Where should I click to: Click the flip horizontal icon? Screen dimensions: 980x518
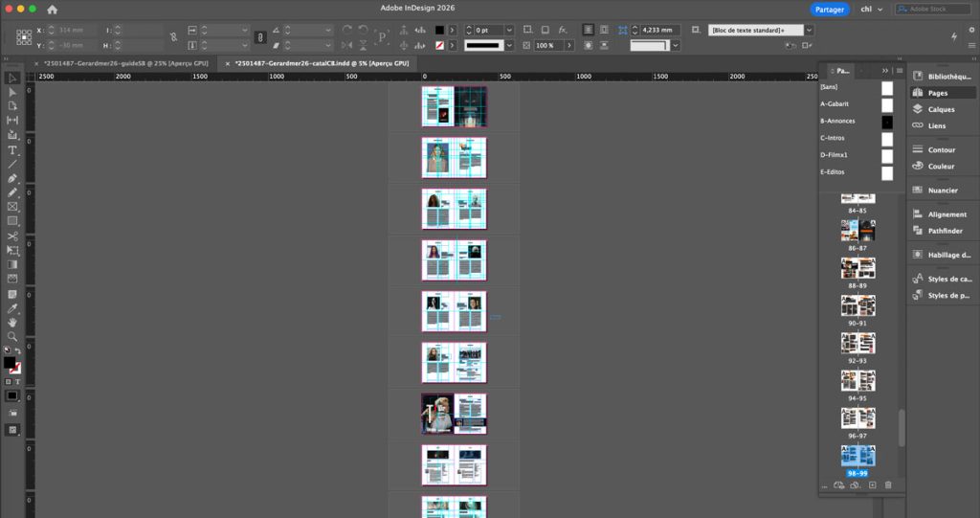point(347,45)
